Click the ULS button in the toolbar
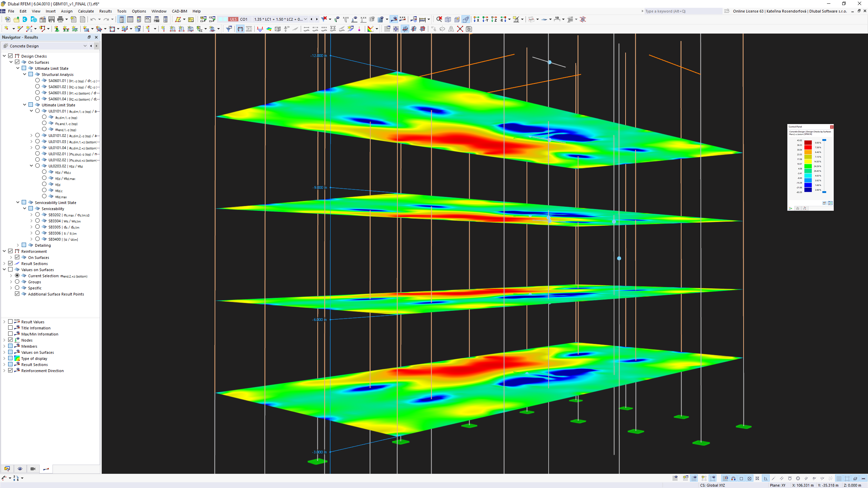Viewport: 868px width, 488px height. point(234,19)
